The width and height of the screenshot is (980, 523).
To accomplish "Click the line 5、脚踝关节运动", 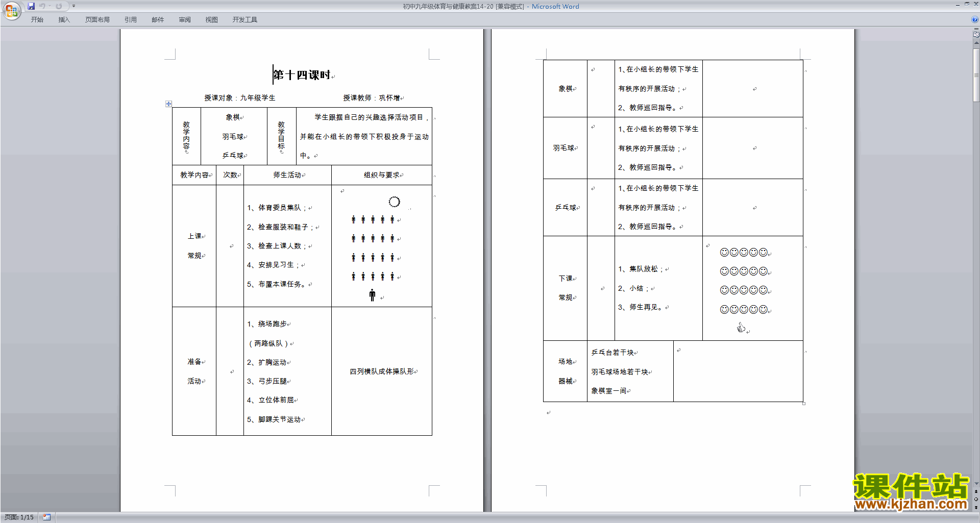I will click(274, 419).
